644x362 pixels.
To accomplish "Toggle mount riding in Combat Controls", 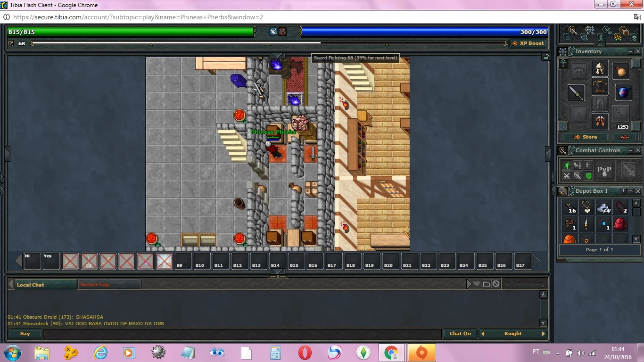I will pos(577,165).
